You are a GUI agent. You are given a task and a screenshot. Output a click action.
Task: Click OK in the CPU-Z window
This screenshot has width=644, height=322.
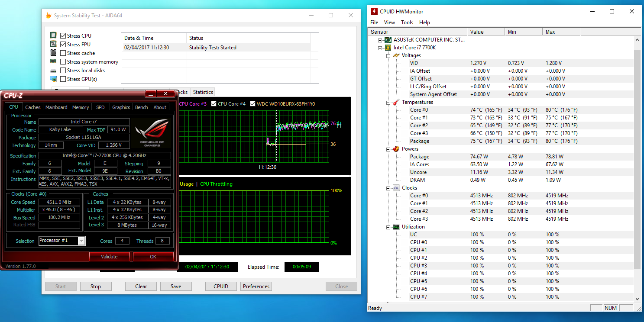pos(153,257)
